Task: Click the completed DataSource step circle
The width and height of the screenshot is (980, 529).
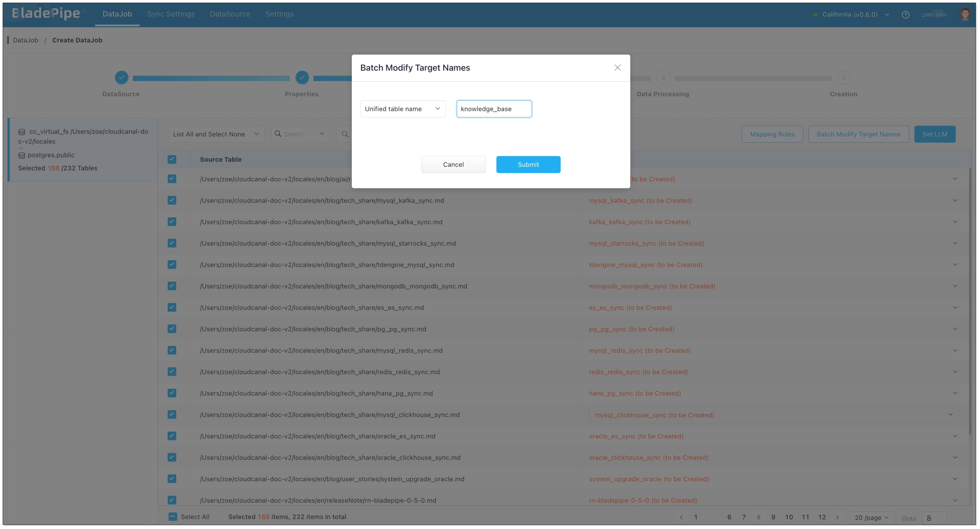Action: (x=121, y=78)
